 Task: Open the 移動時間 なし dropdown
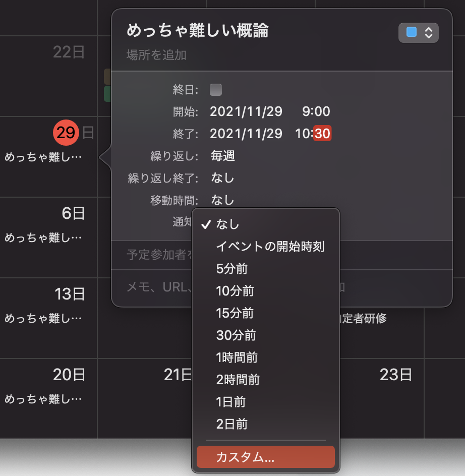pos(222,200)
